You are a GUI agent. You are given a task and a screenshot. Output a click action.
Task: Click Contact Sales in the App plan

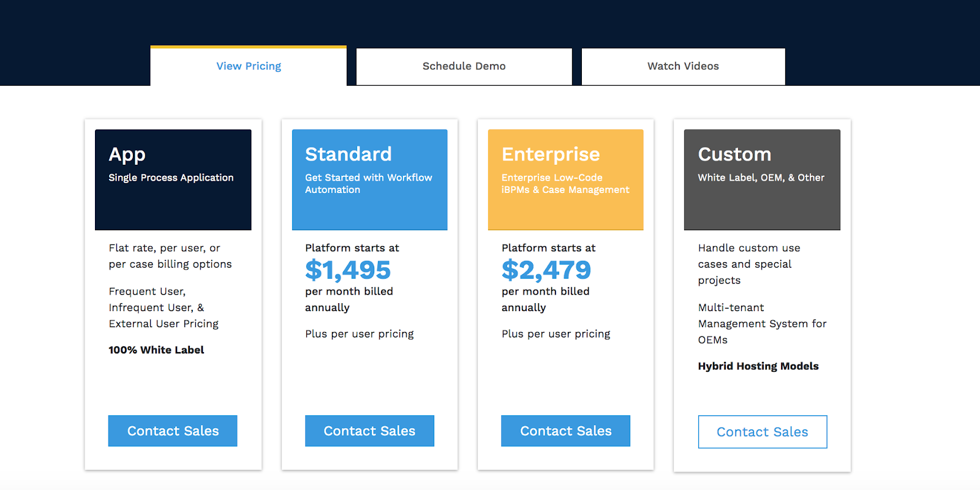[x=173, y=431]
